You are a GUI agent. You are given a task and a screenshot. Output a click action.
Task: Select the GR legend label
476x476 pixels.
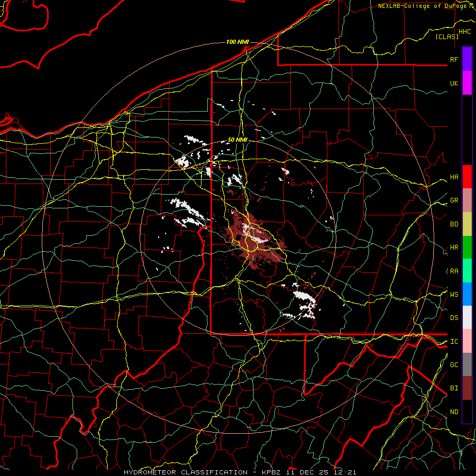tap(454, 200)
